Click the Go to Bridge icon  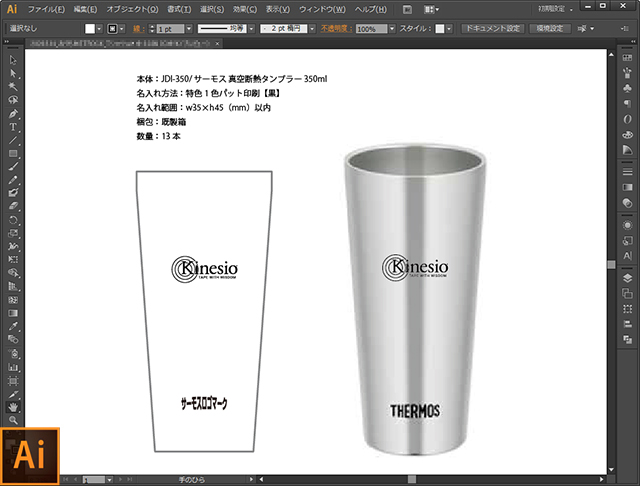point(407,9)
